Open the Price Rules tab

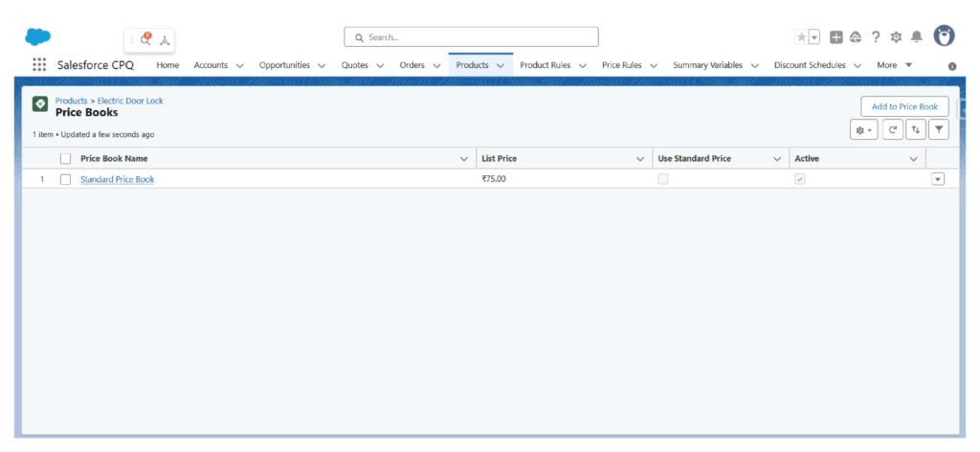(x=621, y=65)
